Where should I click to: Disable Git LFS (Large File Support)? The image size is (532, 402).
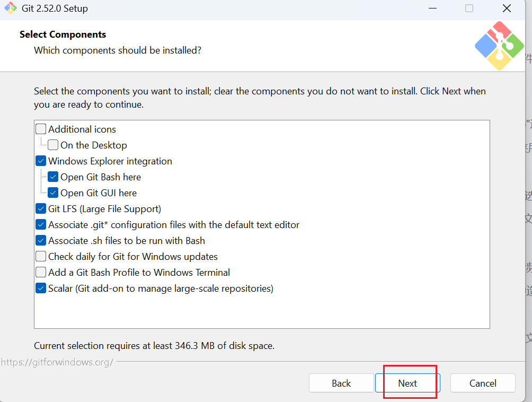41,209
